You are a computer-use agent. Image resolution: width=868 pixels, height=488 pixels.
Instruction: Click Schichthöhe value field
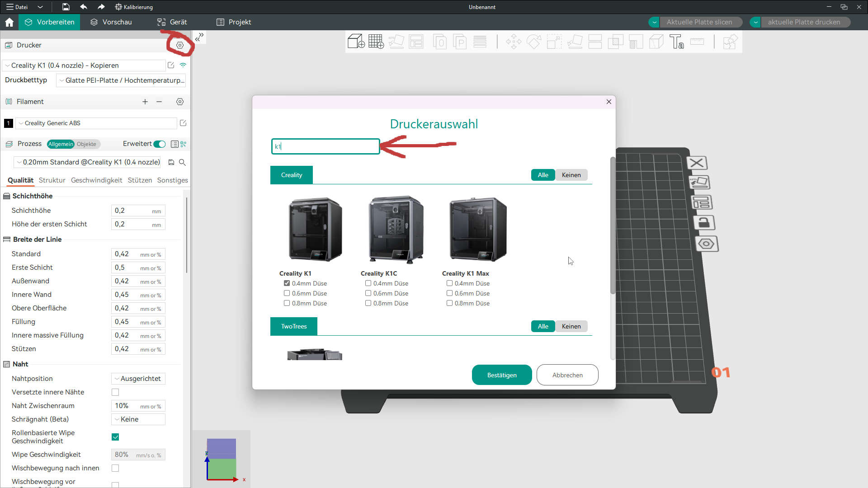pos(138,211)
